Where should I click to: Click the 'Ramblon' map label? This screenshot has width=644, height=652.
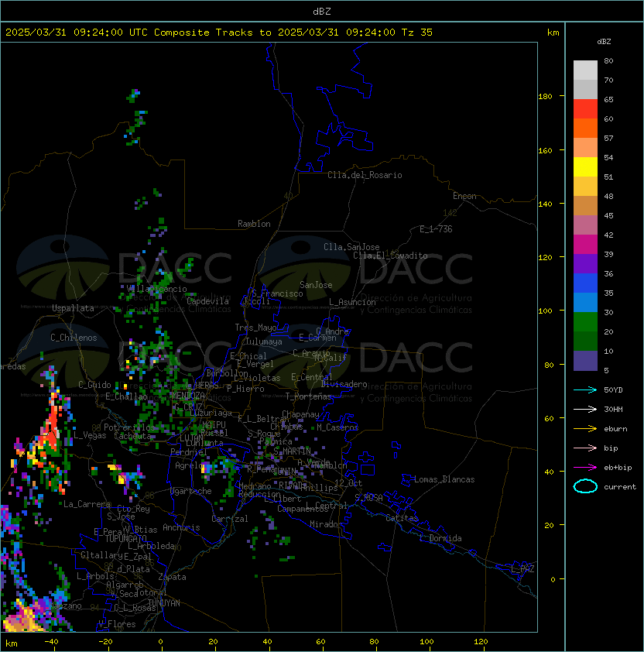254,224
